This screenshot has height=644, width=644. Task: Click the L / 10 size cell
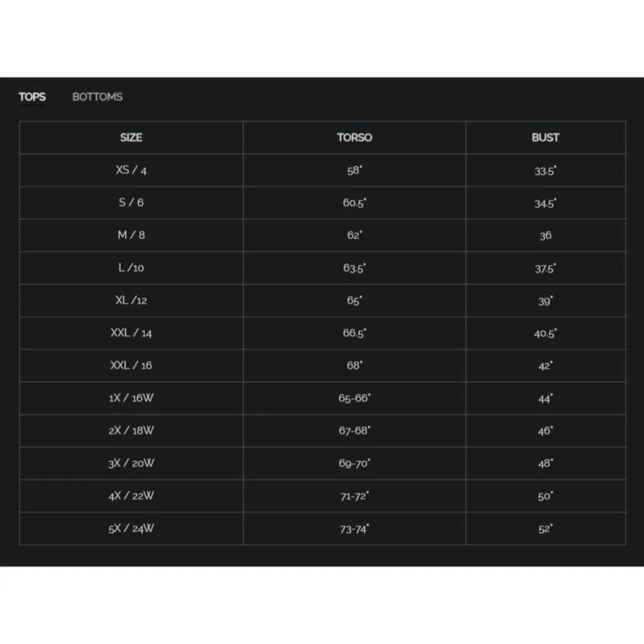coord(131,267)
